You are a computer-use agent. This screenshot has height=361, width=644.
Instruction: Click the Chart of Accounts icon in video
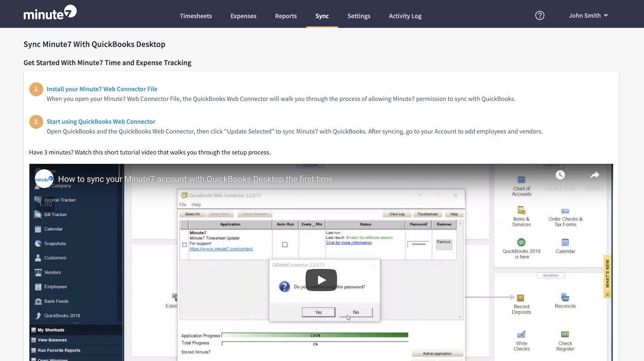521,180
